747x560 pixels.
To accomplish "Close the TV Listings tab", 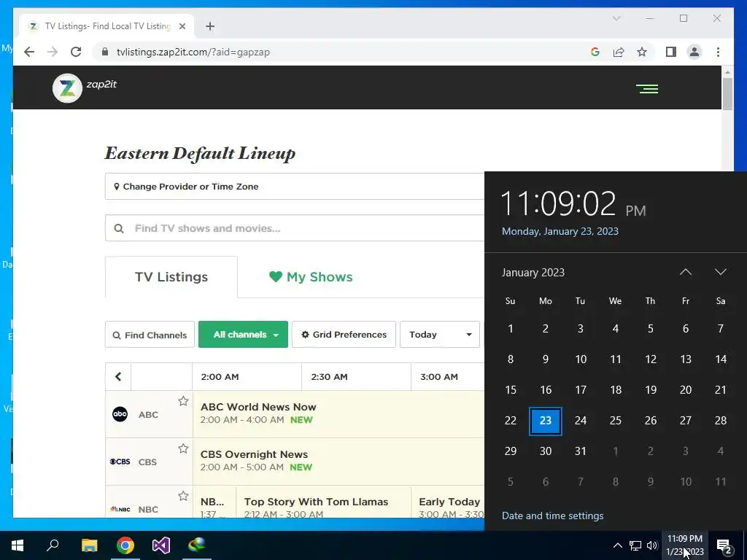I will click(182, 26).
